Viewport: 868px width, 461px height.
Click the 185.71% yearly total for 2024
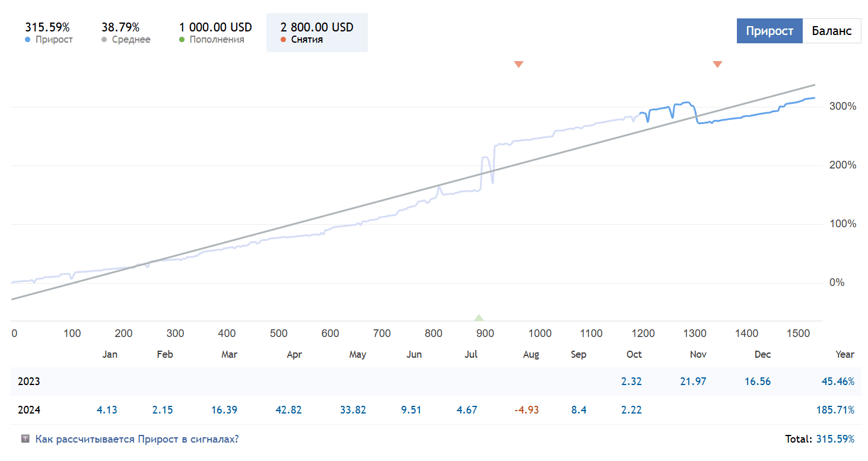click(x=835, y=410)
